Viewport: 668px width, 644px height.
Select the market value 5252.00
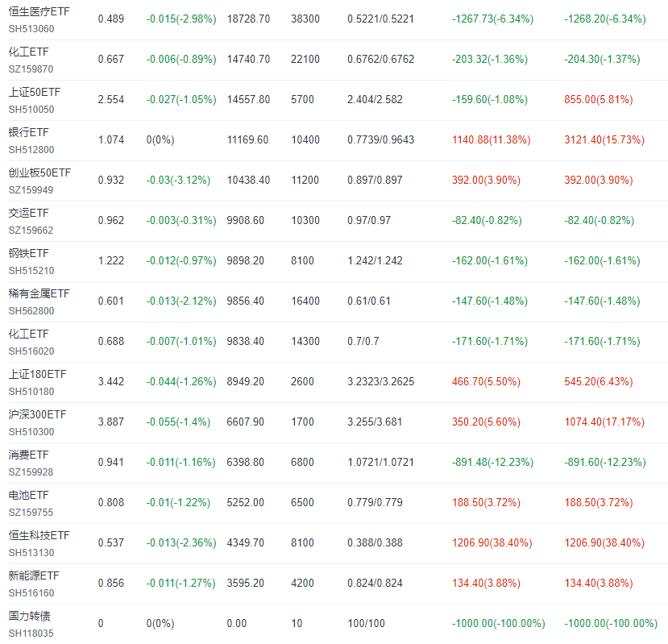point(246,502)
